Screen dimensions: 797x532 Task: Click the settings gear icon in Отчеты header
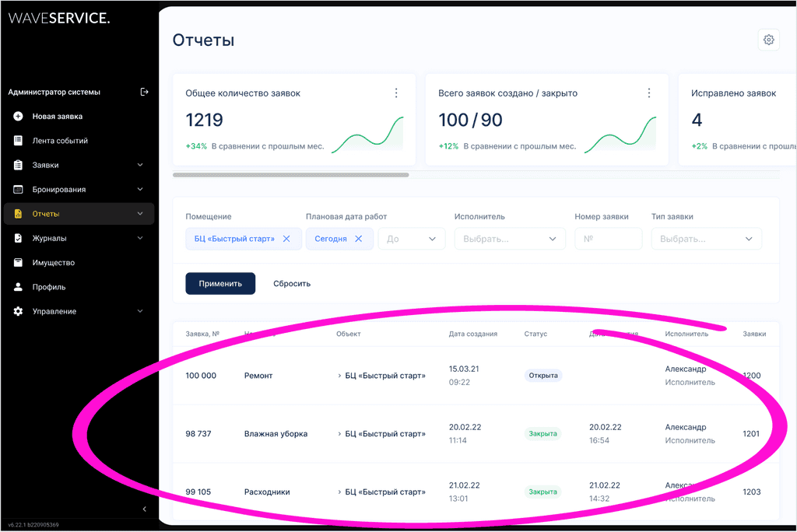[768, 40]
